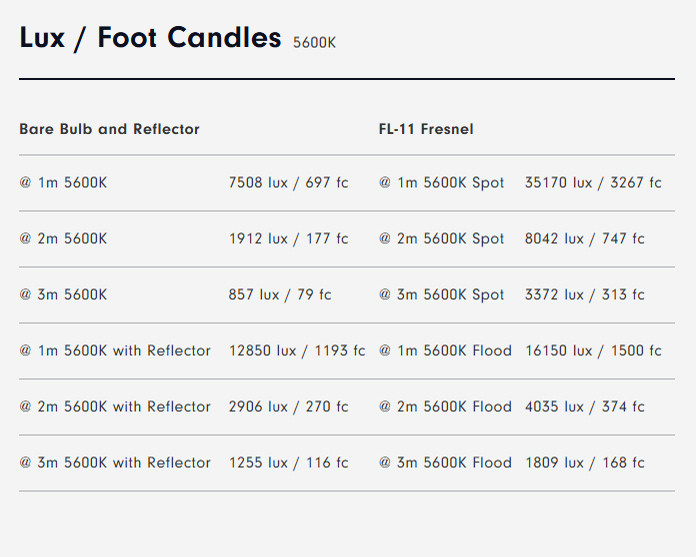
Task: Click the 1912 lux / 177 fc value
Action: click(x=289, y=238)
